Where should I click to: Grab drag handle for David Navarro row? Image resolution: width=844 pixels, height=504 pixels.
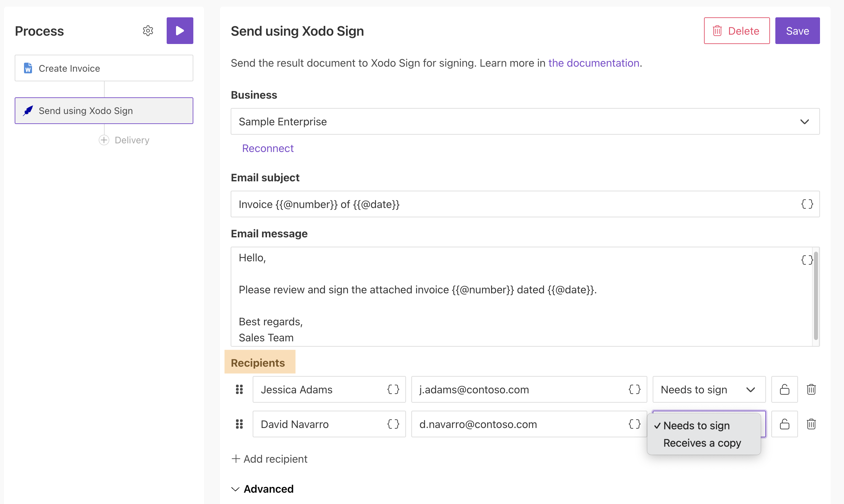click(x=239, y=424)
